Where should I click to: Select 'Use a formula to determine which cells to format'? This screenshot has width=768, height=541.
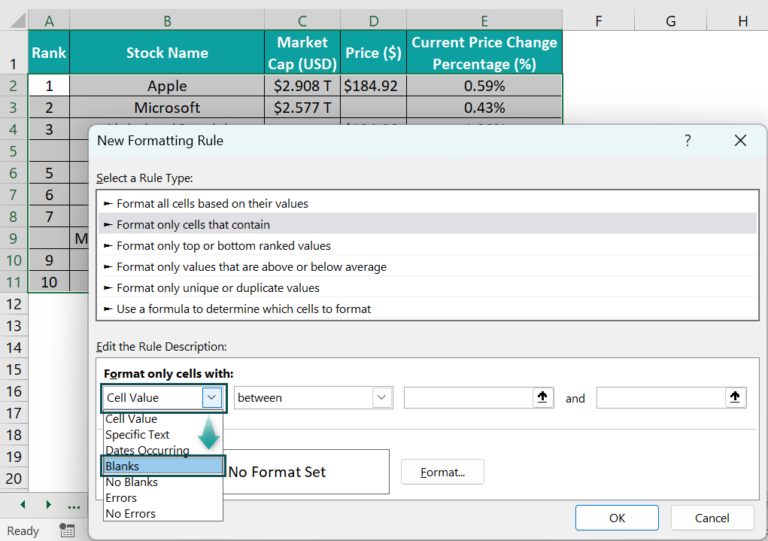427,308
